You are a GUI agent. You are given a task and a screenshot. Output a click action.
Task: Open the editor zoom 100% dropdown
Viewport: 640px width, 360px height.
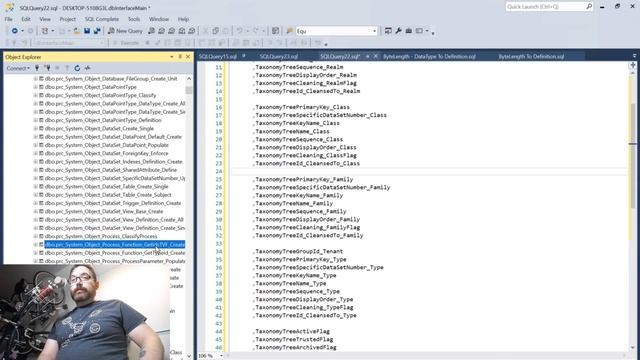(x=221, y=356)
